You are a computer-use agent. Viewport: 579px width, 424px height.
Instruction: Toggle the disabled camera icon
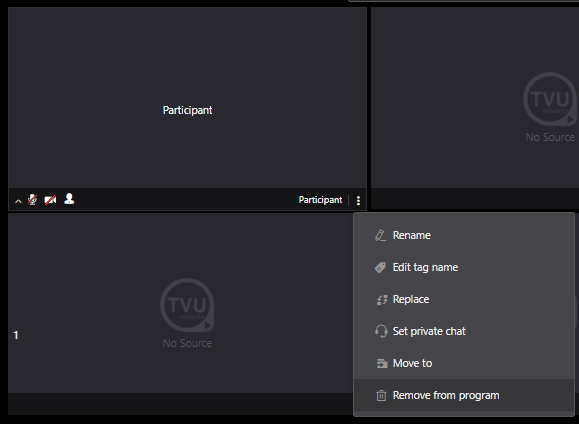pyautogui.click(x=50, y=200)
